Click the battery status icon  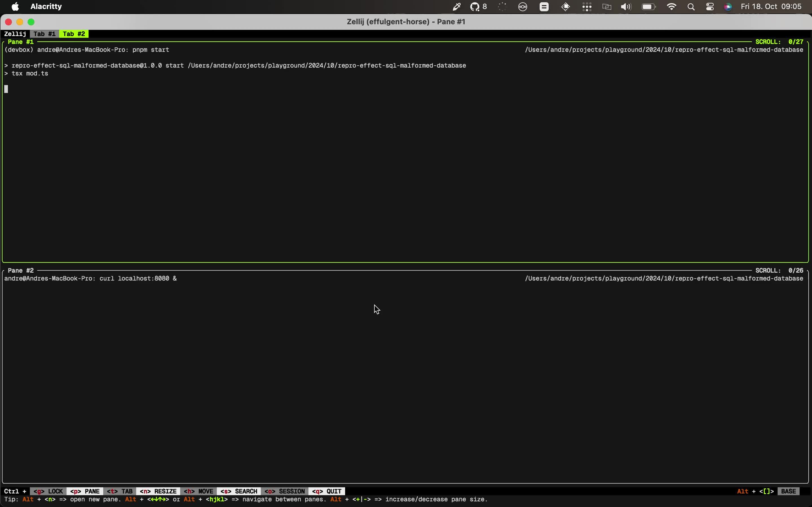tap(648, 7)
